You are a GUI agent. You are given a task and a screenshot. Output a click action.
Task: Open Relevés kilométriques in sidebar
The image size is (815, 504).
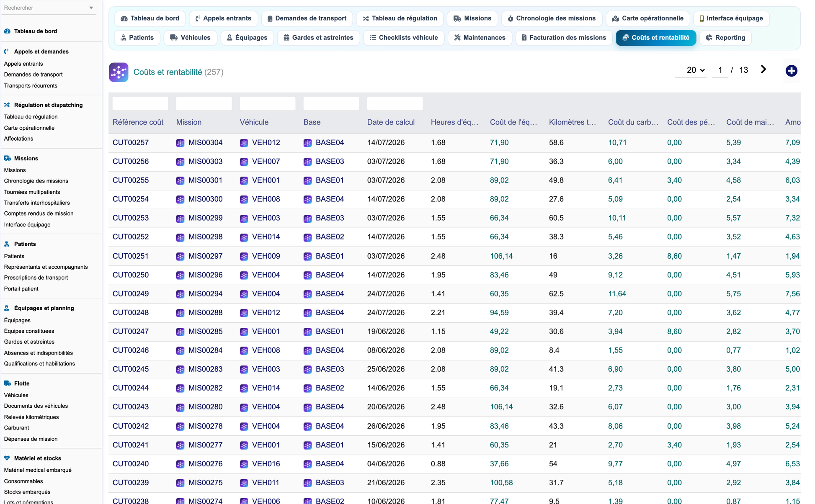[31, 417]
